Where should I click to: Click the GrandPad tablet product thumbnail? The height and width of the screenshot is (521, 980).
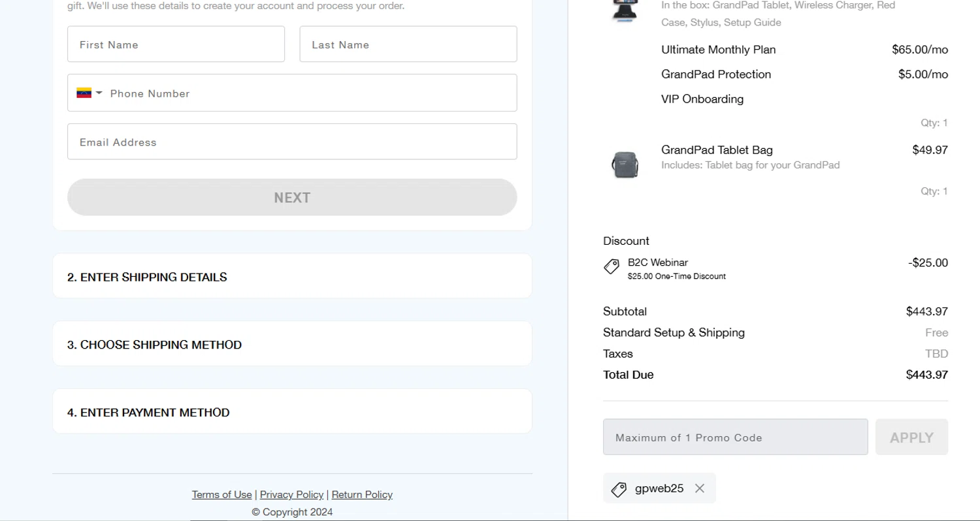tap(625, 11)
